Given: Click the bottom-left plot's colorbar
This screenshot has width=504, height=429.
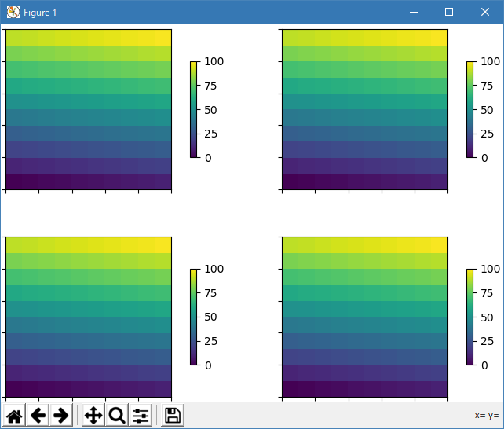Looking at the screenshot, I should point(193,317).
